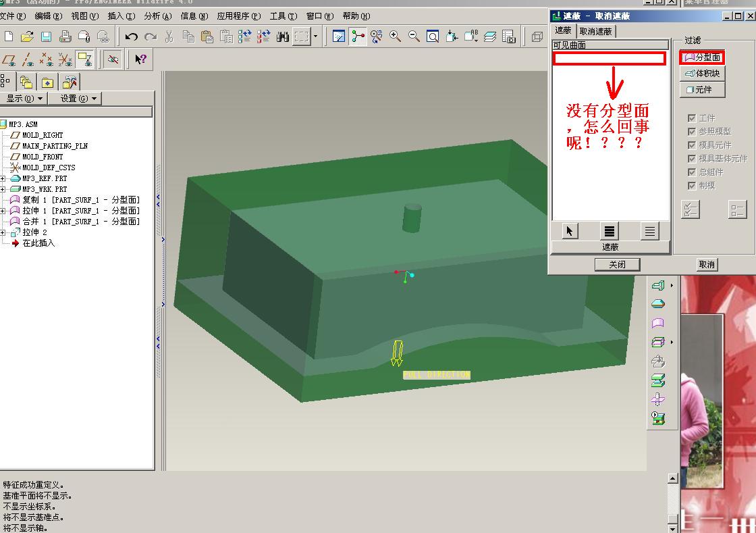
Task: Undo the last operation
Action: pyautogui.click(x=131, y=36)
